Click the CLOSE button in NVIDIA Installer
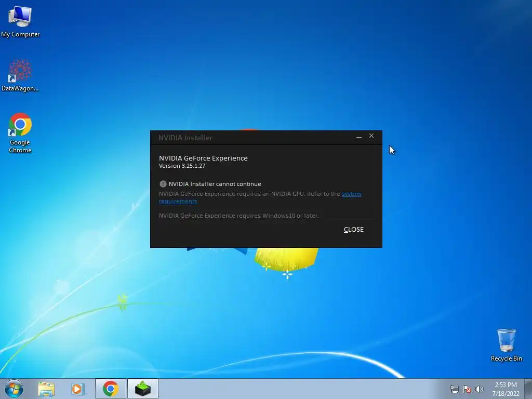The width and height of the screenshot is (532, 399). [353, 229]
